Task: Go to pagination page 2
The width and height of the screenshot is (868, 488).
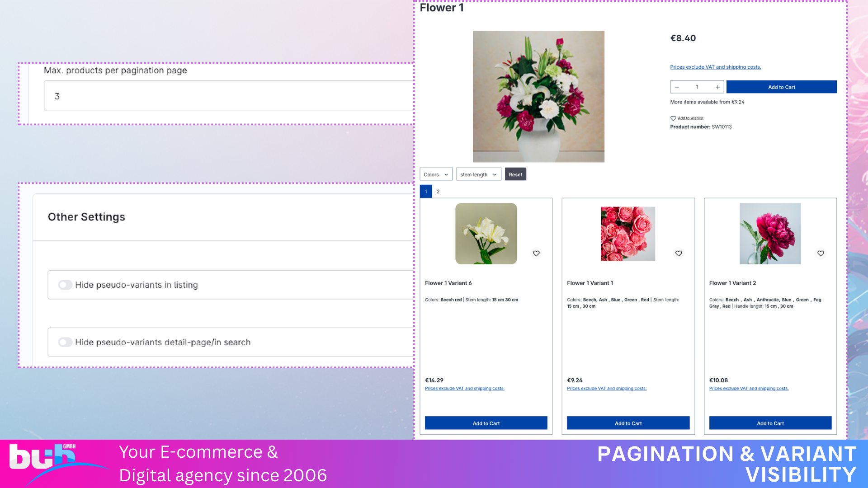Action: pos(438,192)
